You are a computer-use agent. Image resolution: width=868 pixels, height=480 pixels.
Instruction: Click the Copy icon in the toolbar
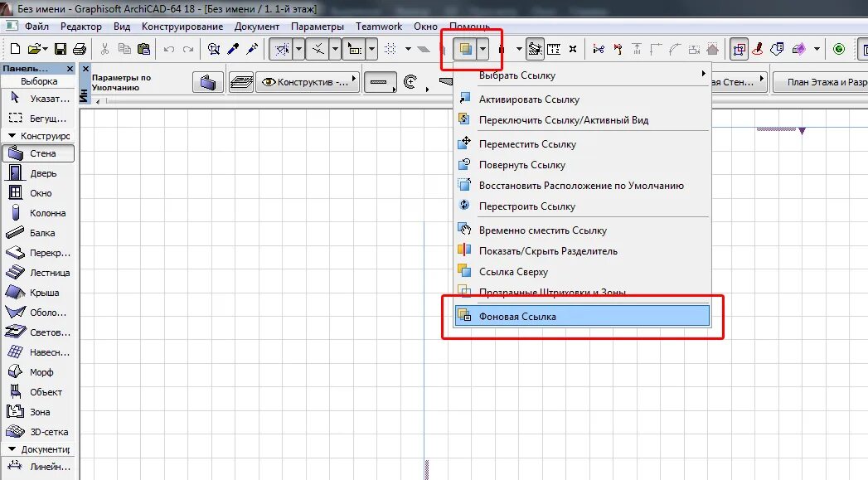point(124,49)
